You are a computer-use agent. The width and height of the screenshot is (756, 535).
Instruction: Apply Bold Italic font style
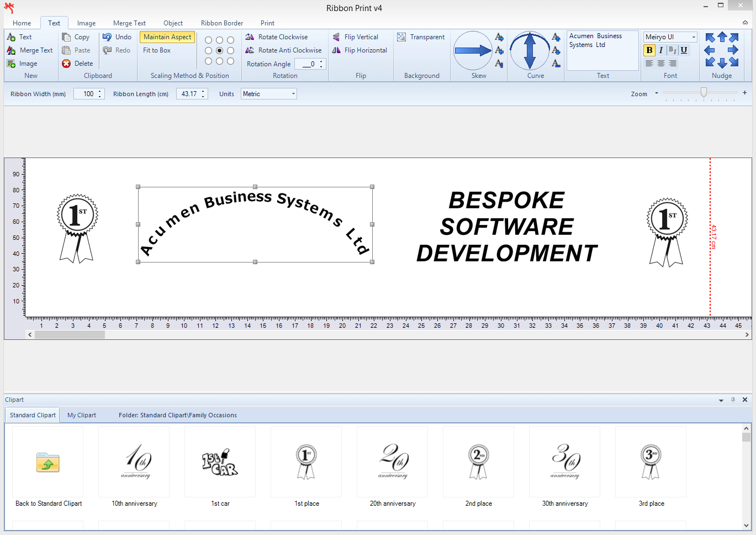pos(672,50)
